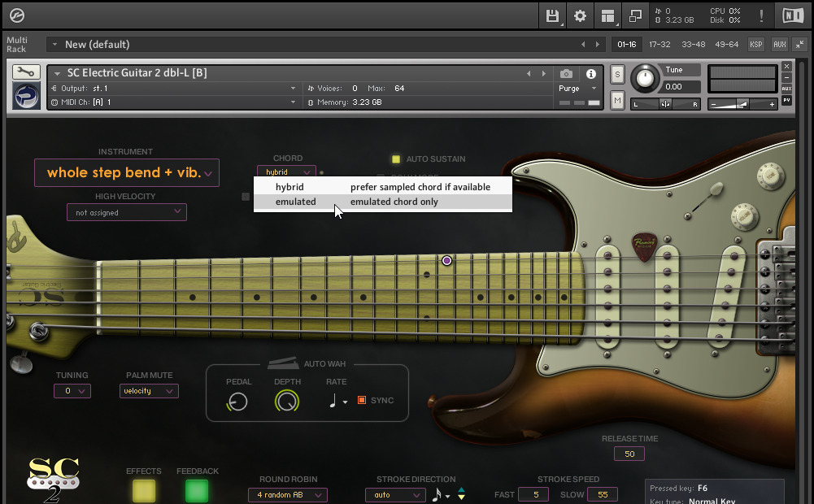Switch to rack page 01-16
This screenshot has width=814, height=504.
[627, 45]
